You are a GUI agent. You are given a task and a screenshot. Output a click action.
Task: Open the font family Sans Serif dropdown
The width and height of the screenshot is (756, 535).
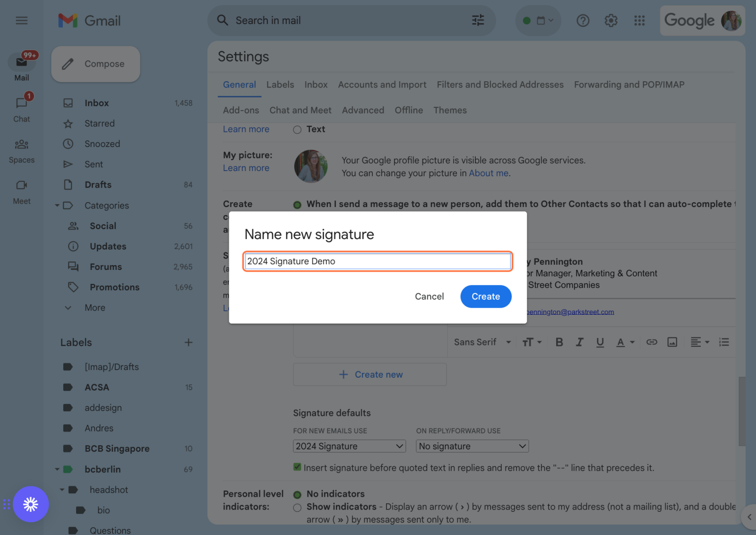pyautogui.click(x=482, y=342)
